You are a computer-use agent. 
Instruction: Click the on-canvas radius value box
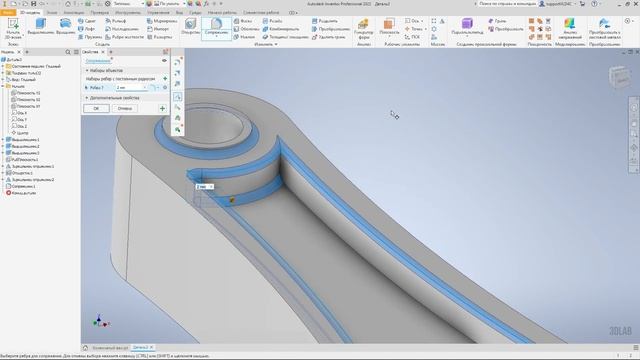204,187
